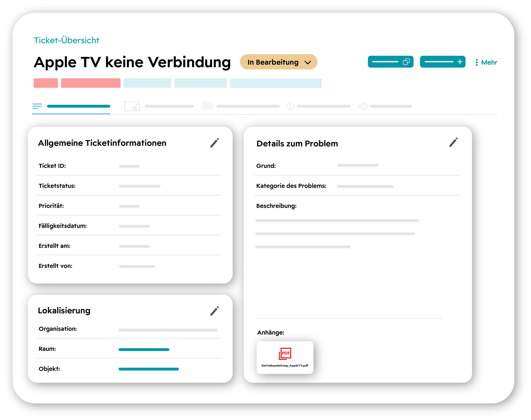531x420 pixels.
Task: Select the second red label chip
Action: (91, 83)
